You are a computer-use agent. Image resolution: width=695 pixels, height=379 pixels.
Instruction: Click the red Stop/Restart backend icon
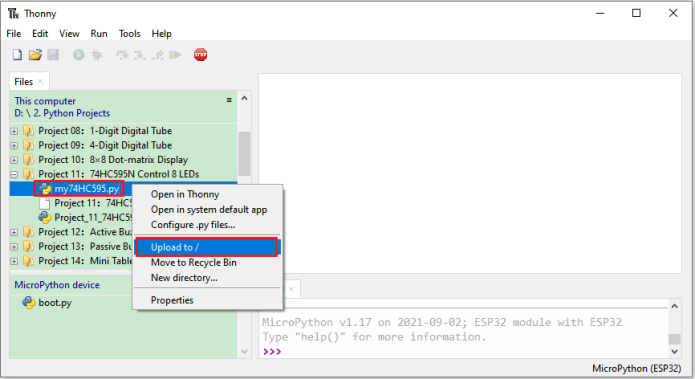point(200,55)
